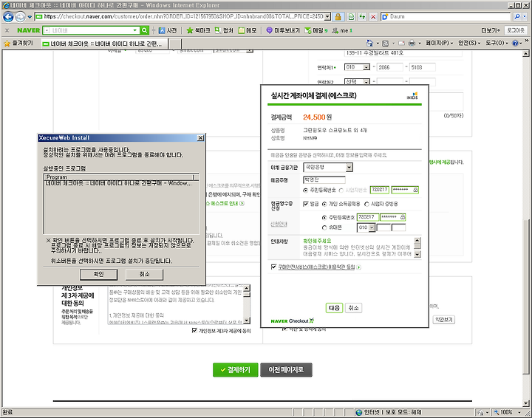This screenshot has width=532, height=418.
Task: Click the Daum search input box
Action: pyautogui.click(x=446, y=16)
